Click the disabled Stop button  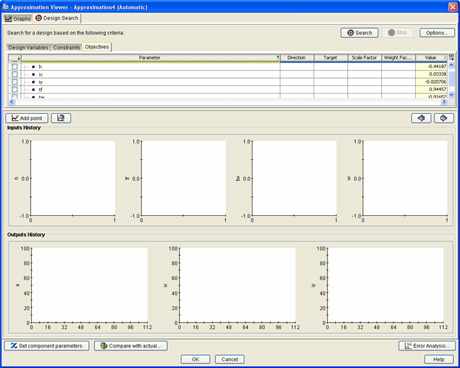pos(397,33)
